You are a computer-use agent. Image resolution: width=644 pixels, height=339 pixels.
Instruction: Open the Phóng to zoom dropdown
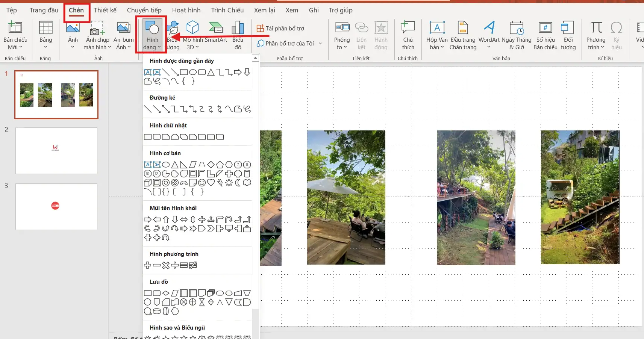click(342, 35)
